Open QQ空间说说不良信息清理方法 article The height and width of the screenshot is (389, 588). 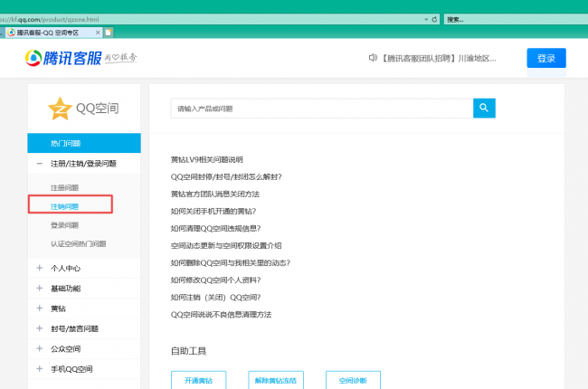(222, 315)
